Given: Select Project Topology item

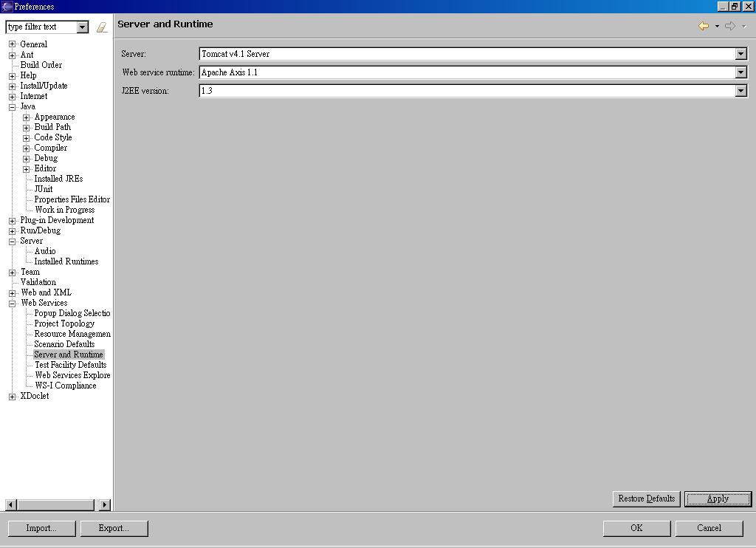Looking at the screenshot, I should click(64, 323).
